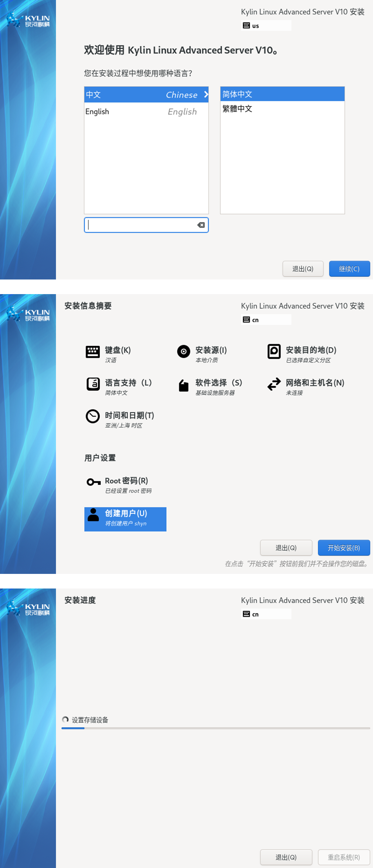The image size is (373, 868).
Task: Click 退出(Q) on the 安装进度 screen
Action: click(x=286, y=857)
